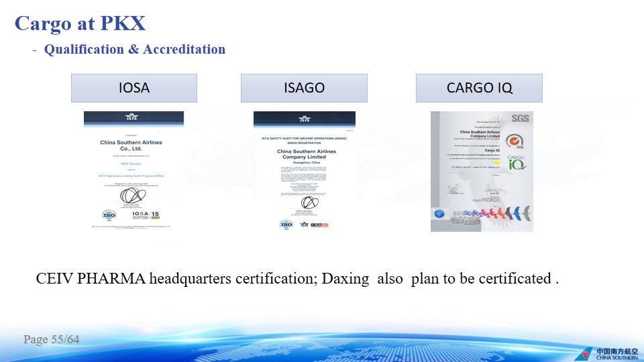Select the "Qualification & Accreditation" subtitle

tap(135, 49)
